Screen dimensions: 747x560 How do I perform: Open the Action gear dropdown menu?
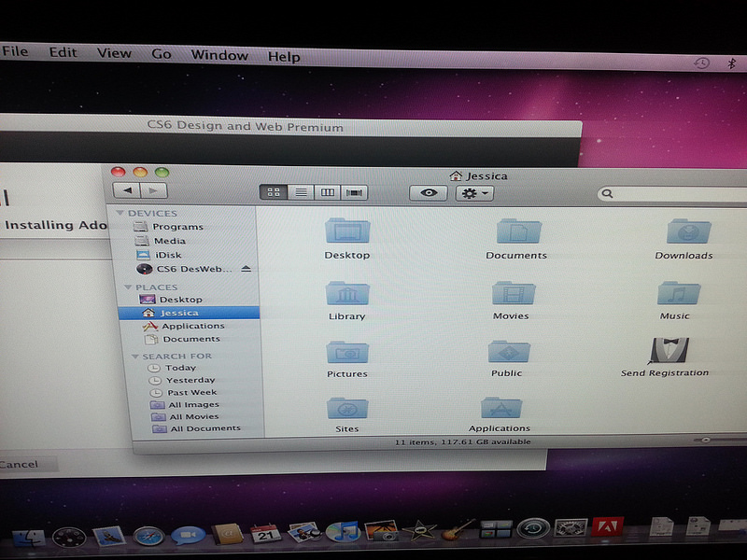click(x=474, y=193)
